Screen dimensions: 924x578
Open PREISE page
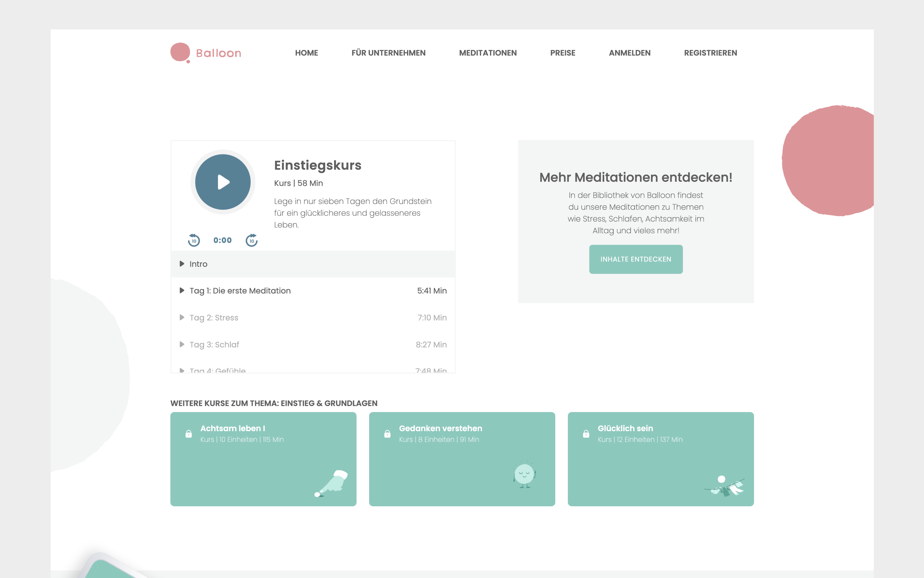(x=563, y=53)
